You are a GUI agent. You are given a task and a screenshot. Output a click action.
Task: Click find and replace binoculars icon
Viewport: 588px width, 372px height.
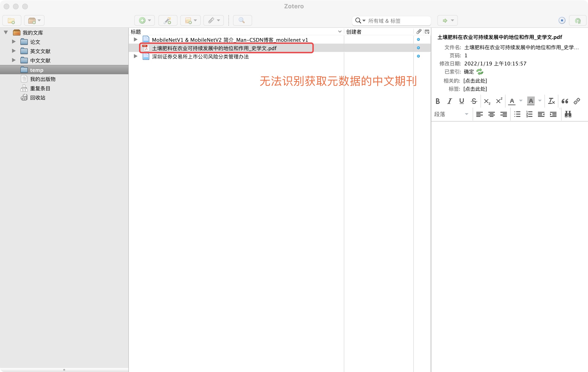tap(568, 114)
